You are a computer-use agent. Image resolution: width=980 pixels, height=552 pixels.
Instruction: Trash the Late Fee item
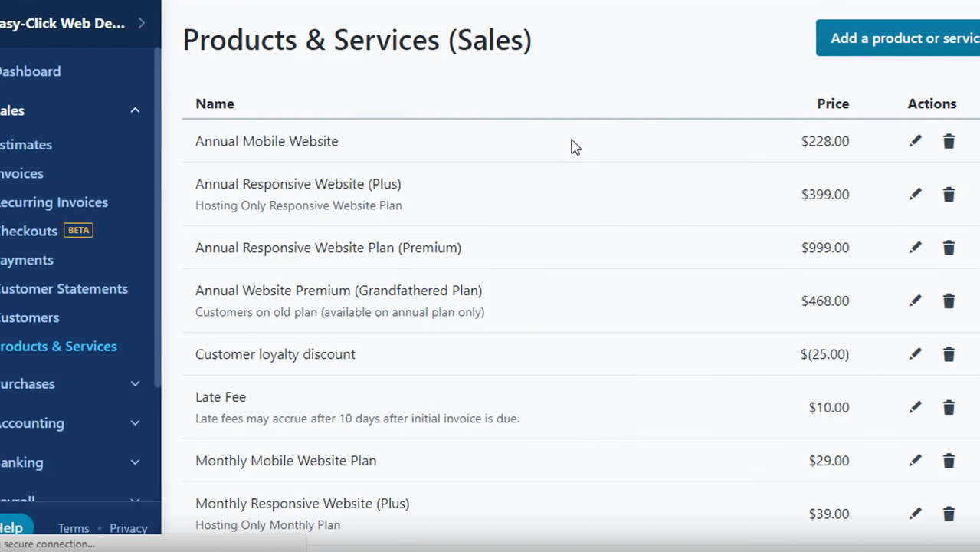click(x=949, y=408)
